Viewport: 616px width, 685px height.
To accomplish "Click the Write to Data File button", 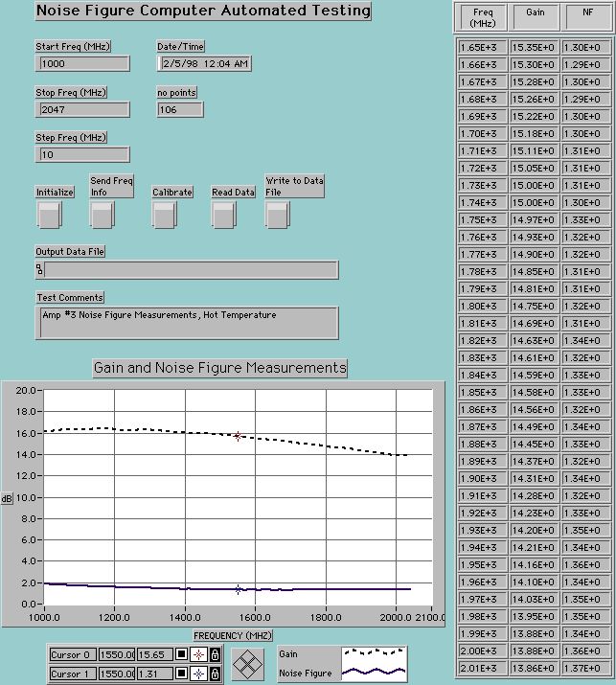I will click(278, 215).
